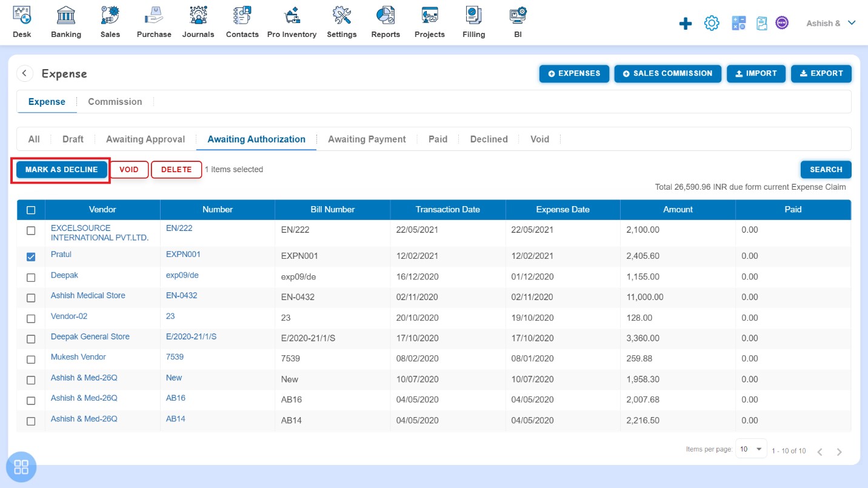The width and height of the screenshot is (868, 488).
Task: Open the Banking module icon
Action: [x=66, y=15]
